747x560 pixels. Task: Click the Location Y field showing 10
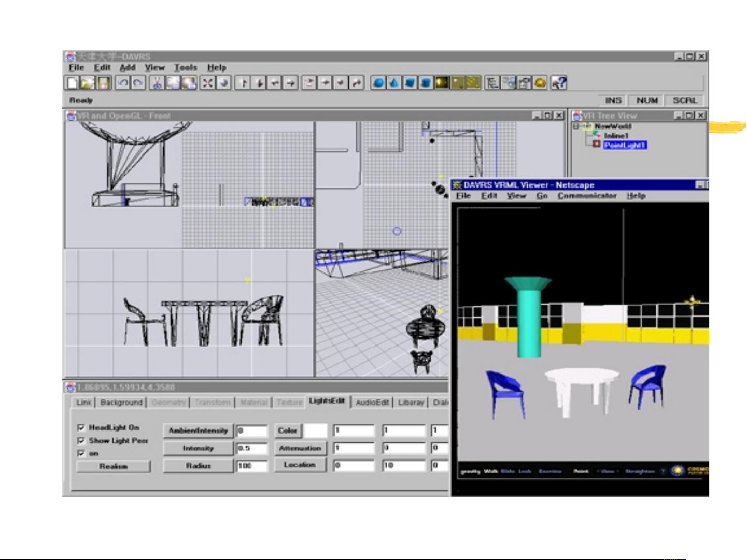click(403, 465)
